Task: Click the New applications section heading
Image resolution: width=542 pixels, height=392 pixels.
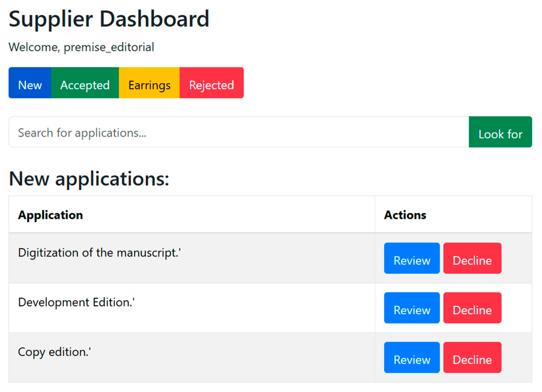Action: pyautogui.click(x=89, y=179)
